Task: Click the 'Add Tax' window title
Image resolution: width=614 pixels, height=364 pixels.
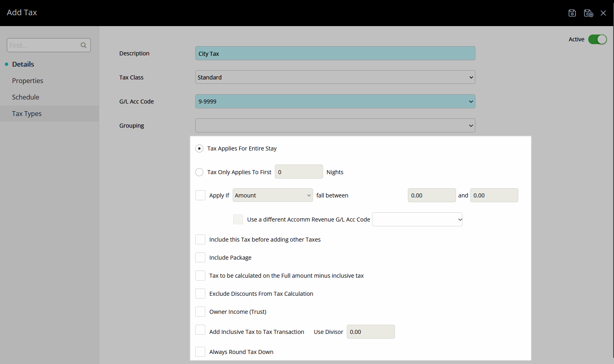Action: 22,12
